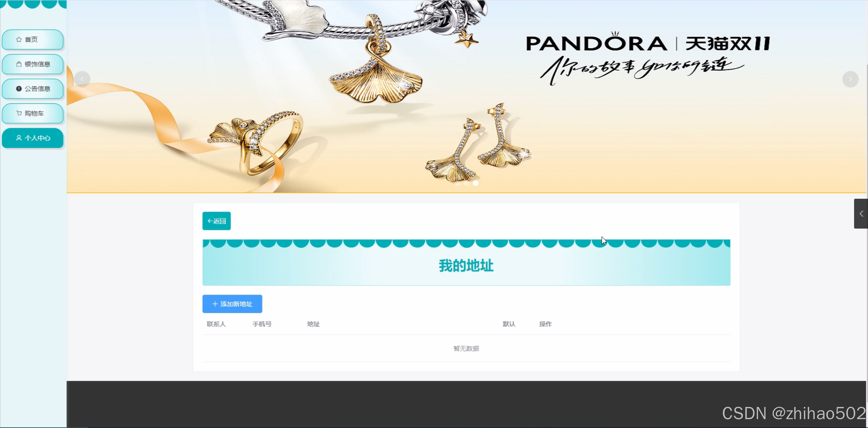Select the 个人中心 menu item
Image resolution: width=868 pixels, height=428 pixels.
pos(33,138)
